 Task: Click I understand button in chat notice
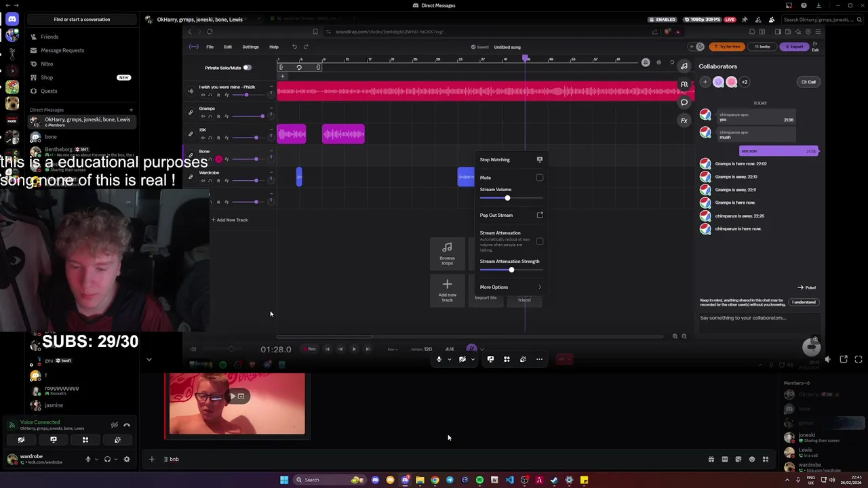pos(804,302)
